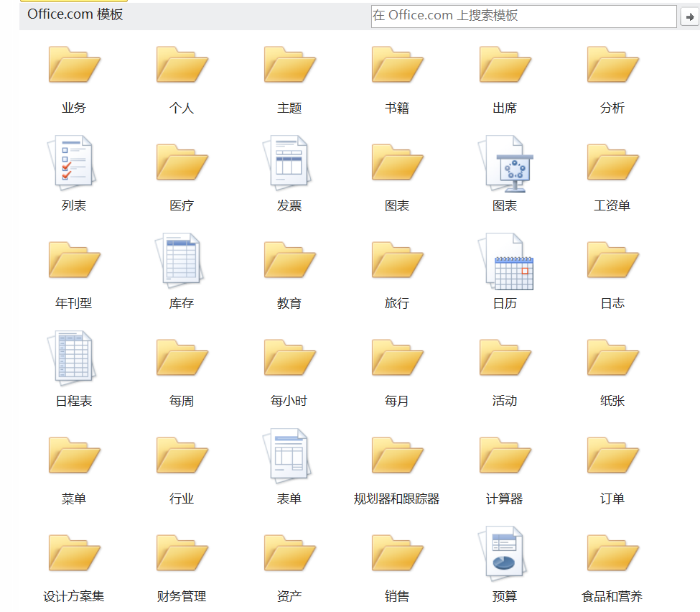Open the 分析 templates folder
700x612 pixels.
pos(612,65)
